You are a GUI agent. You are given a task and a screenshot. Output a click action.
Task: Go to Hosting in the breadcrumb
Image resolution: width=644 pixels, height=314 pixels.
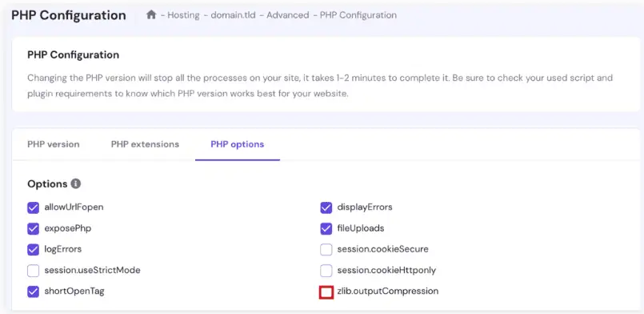pos(183,15)
